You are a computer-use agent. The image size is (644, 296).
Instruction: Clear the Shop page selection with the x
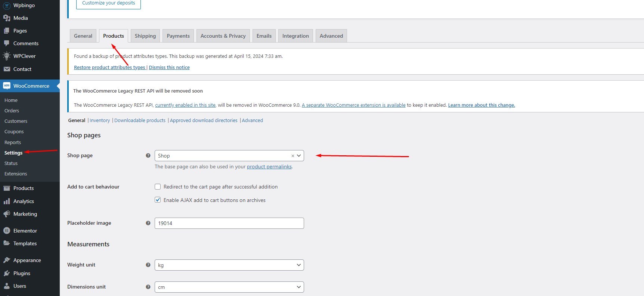click(292, 156)
